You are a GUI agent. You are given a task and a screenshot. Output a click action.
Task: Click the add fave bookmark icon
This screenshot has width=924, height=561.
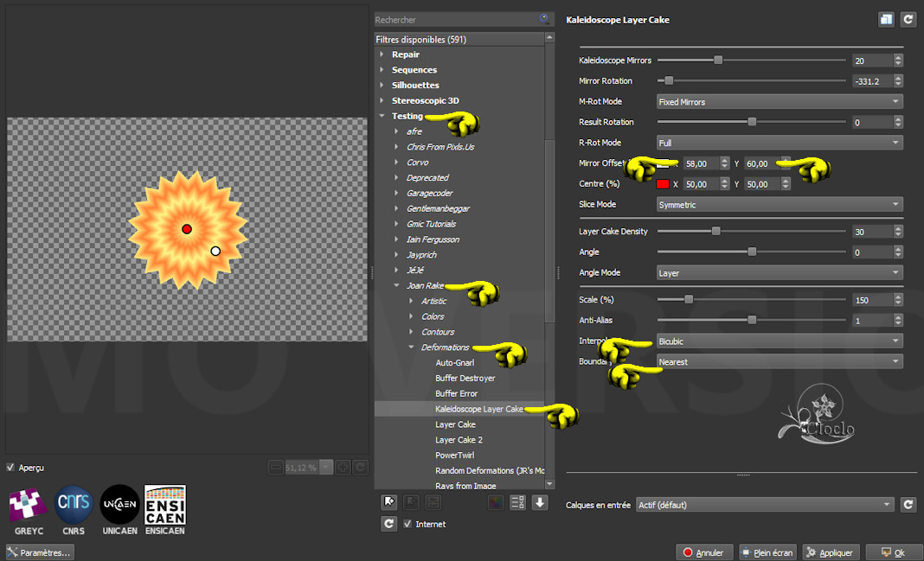click(x=389, y=502)
